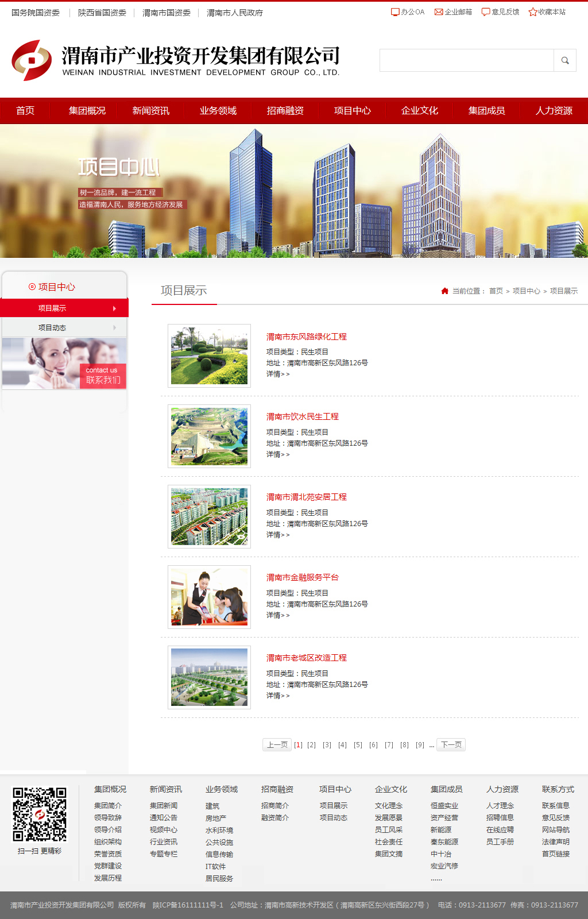Click the 上一页 pagination button
The height and width of the screenshot is (919, 588).
(x=277, y=745)
